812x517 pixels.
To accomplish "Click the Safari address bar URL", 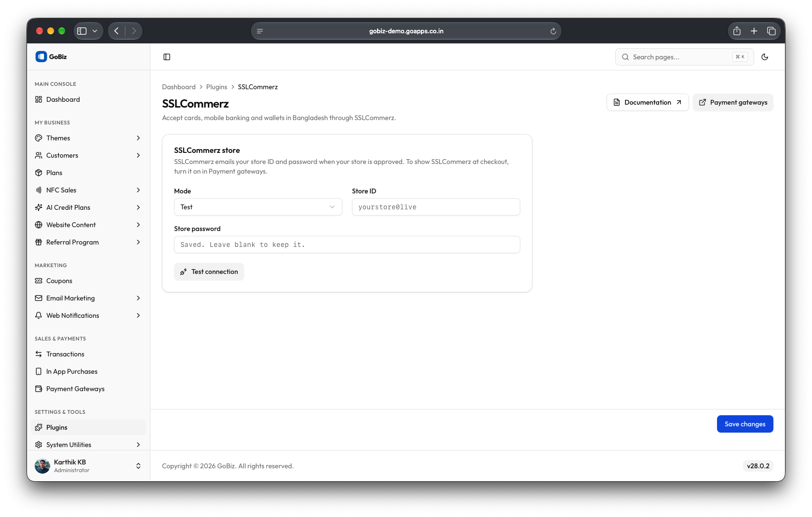I will pyautogui.click(x=406, y=31).
